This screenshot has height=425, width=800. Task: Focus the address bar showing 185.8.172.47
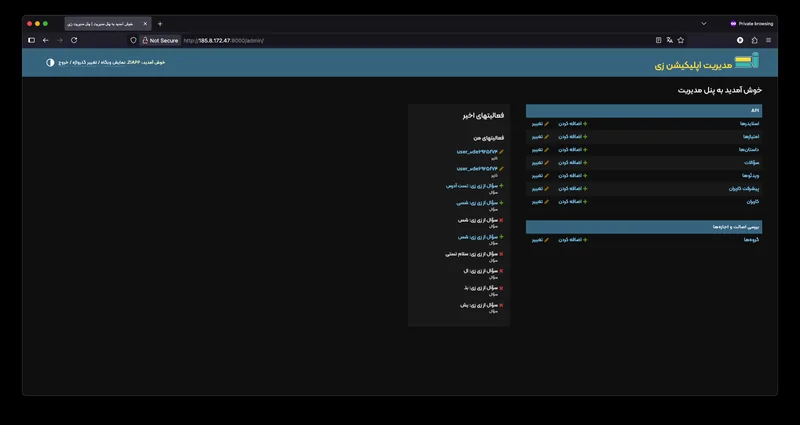(x=223, y=40)
